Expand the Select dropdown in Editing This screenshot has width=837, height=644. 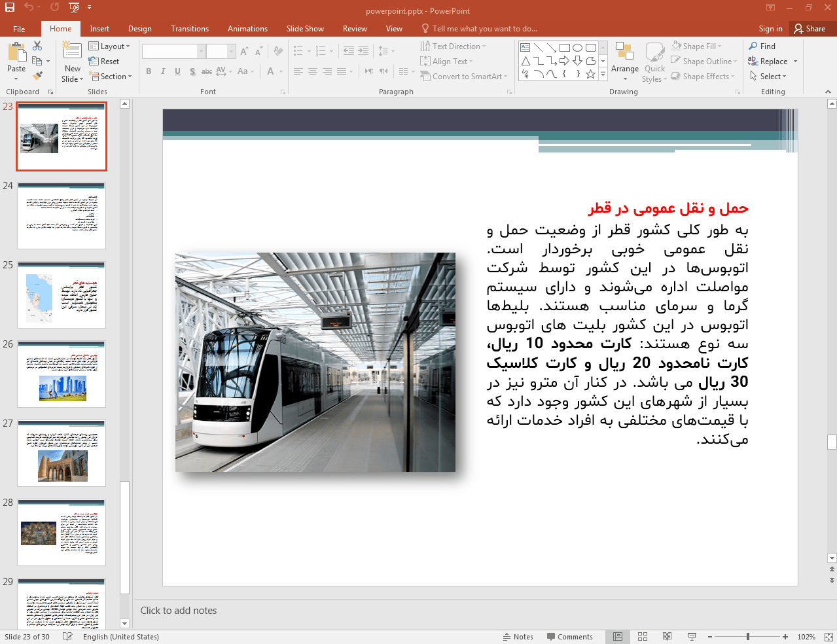point(768,77)
